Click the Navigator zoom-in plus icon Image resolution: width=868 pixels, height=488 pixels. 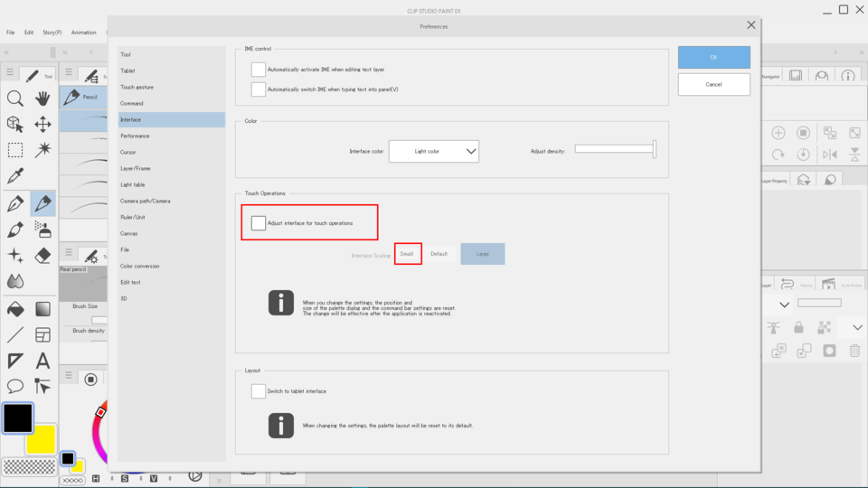(x=778, y=133)
